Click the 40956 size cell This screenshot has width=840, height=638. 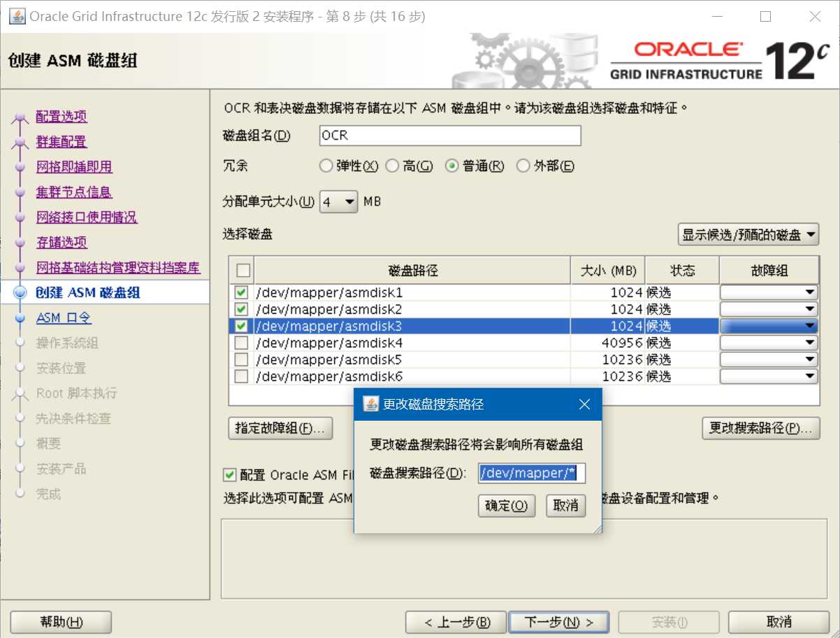pos(608,342)
